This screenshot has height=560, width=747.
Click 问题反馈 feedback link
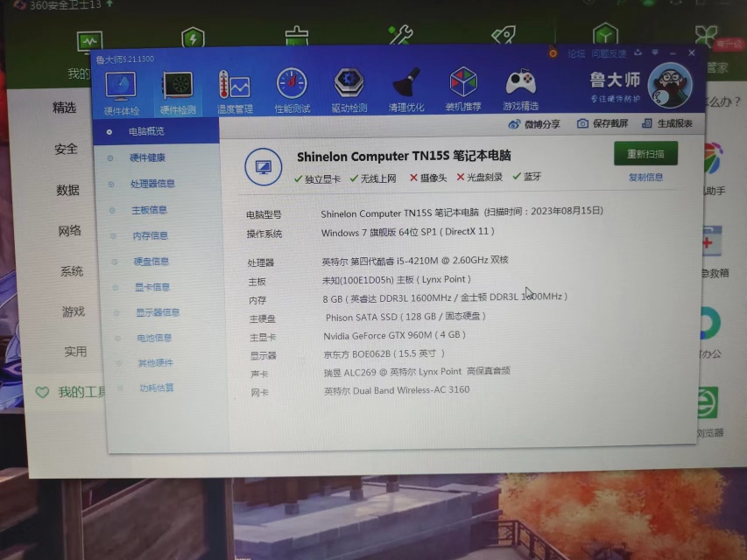(609, 52)
